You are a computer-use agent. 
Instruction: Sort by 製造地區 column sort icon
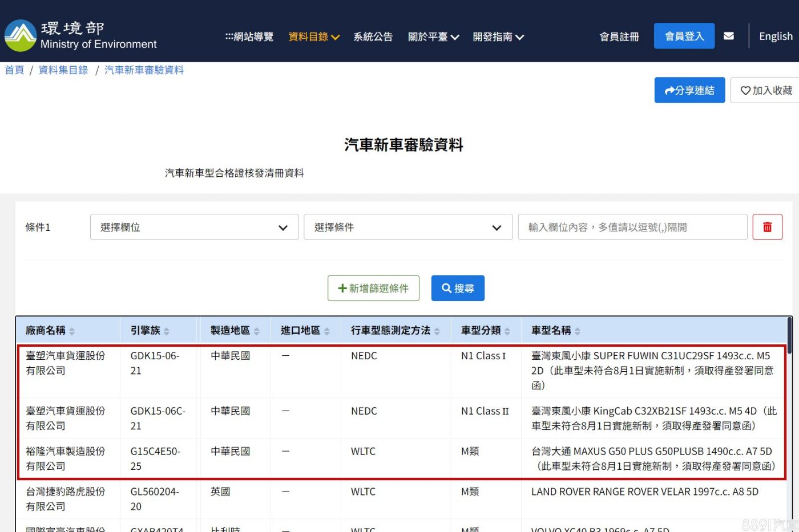[x=257, y=331]
